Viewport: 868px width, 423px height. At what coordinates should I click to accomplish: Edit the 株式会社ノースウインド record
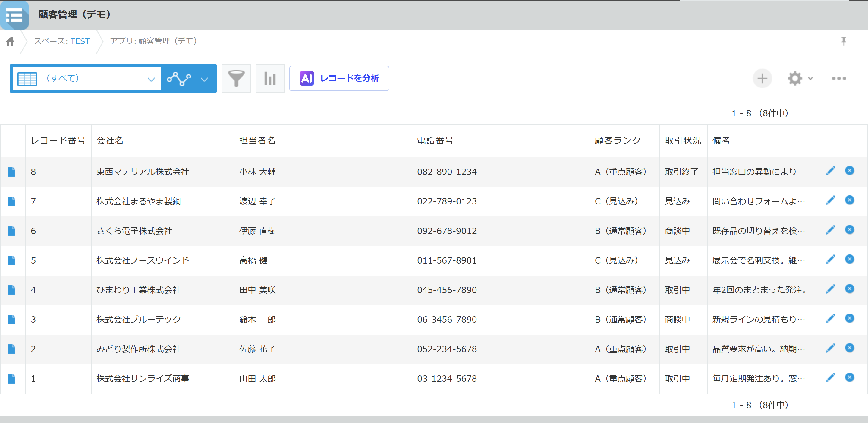pos(831,259)
